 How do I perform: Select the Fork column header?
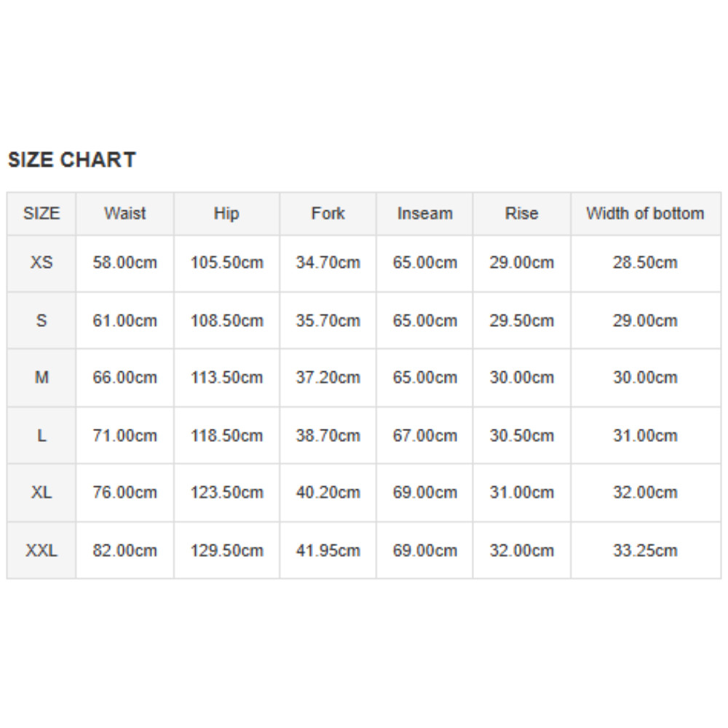[328, 214]
